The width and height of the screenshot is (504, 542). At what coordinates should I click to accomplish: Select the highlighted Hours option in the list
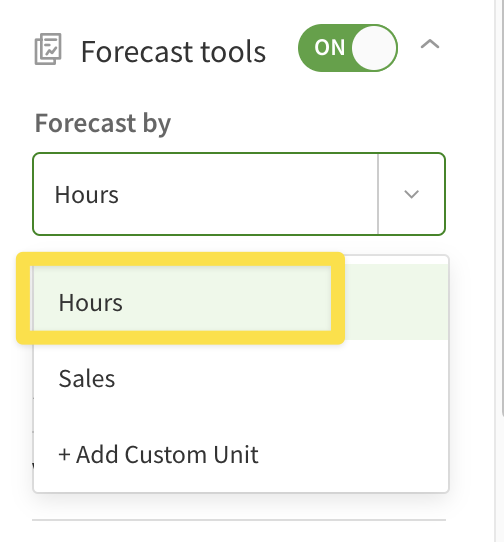[x=241, y=302]
